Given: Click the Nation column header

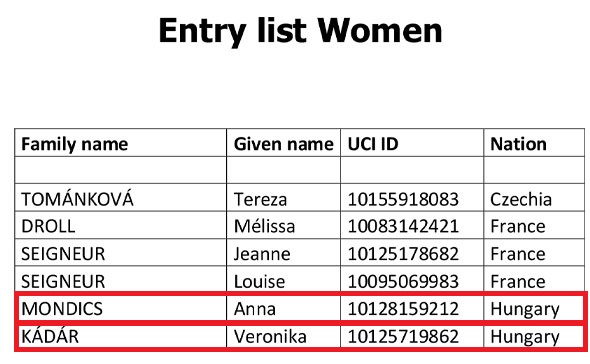Looking at the screenshot, I should tap(518, 144).
